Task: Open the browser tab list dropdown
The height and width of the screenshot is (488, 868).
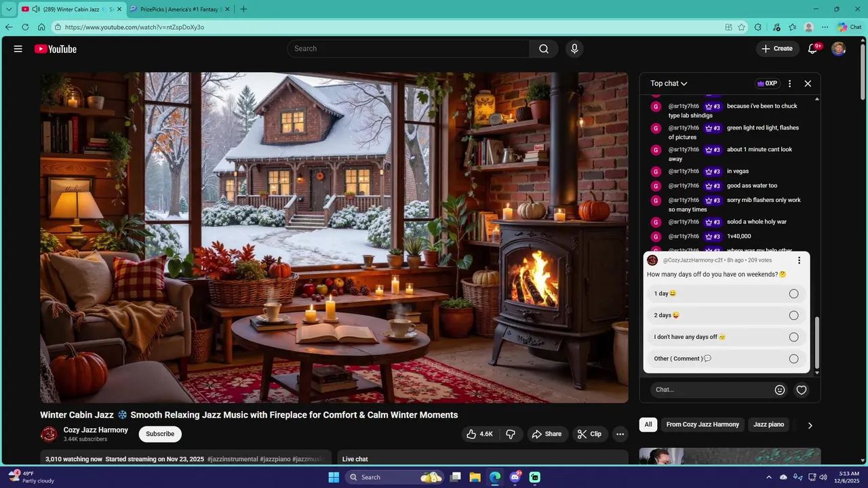Action: pos(9,9)
